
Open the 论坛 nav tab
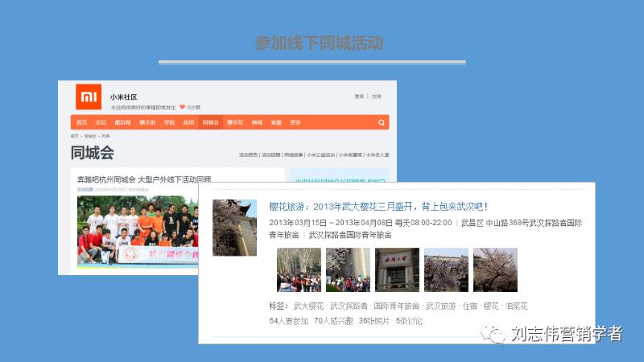click(x=101, y=122)
